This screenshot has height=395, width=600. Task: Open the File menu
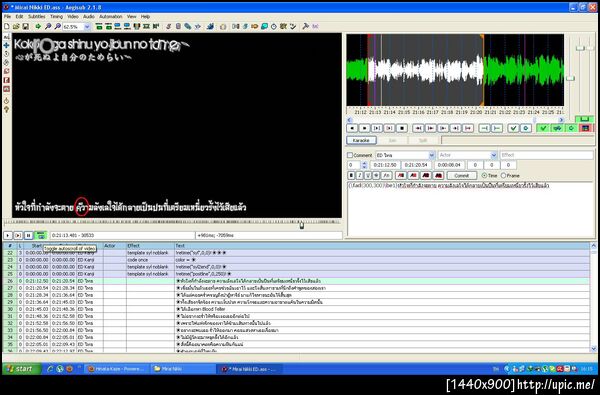coord(7,16)
